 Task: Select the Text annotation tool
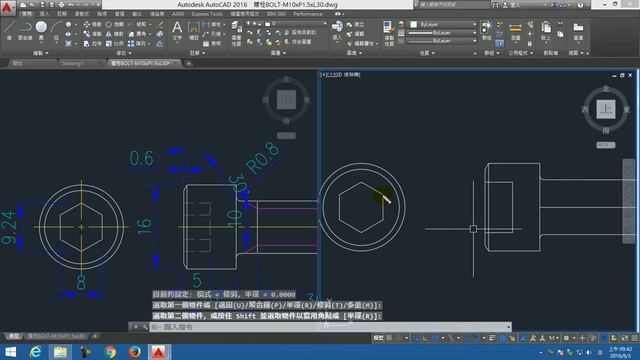pos(177,31)
